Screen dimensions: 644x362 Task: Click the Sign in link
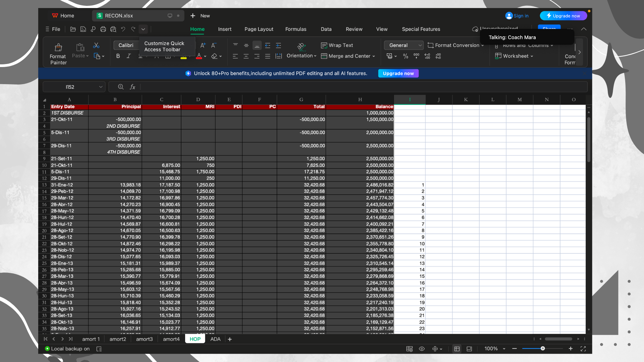click(521, 16)
